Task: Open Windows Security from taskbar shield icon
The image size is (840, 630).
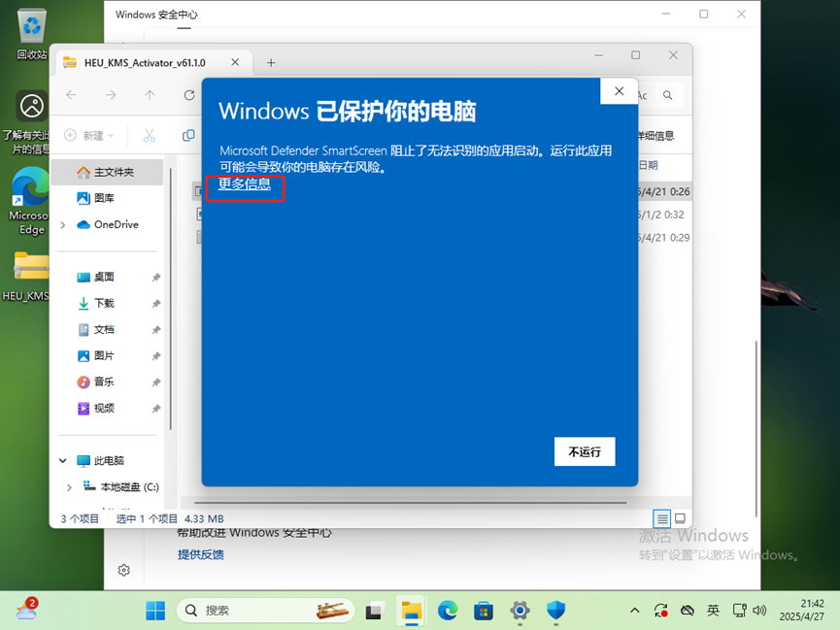Action: click(x=555, y=610)
